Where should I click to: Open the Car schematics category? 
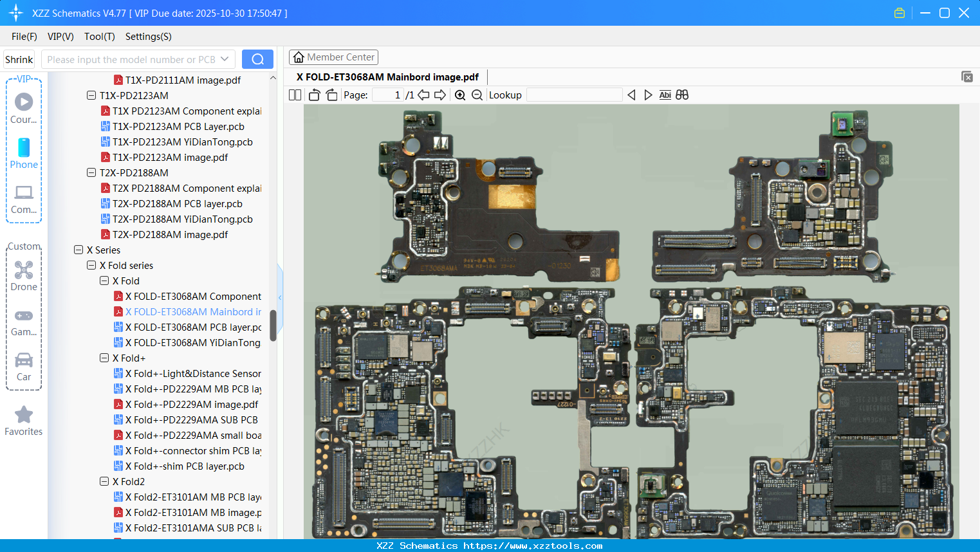click(x=24, y=367)
